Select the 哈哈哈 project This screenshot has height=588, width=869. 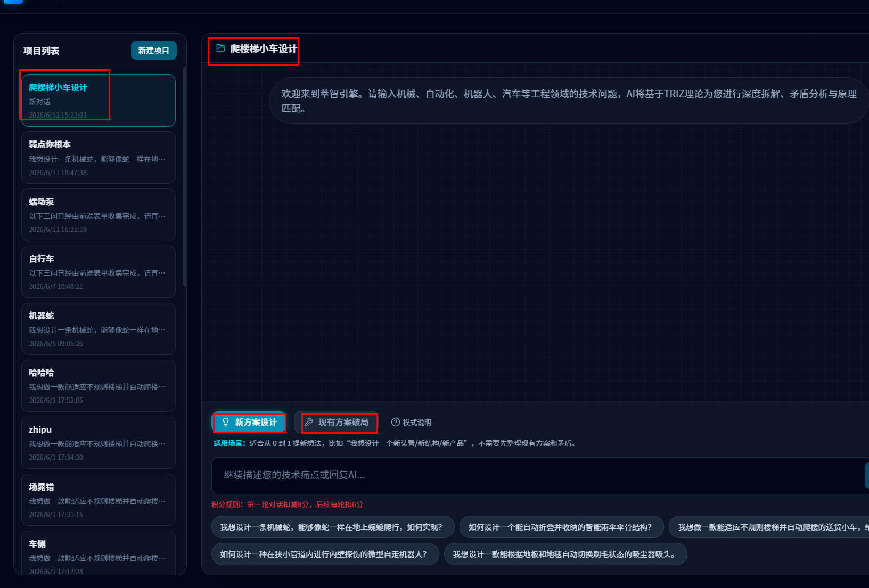[99, 386]
